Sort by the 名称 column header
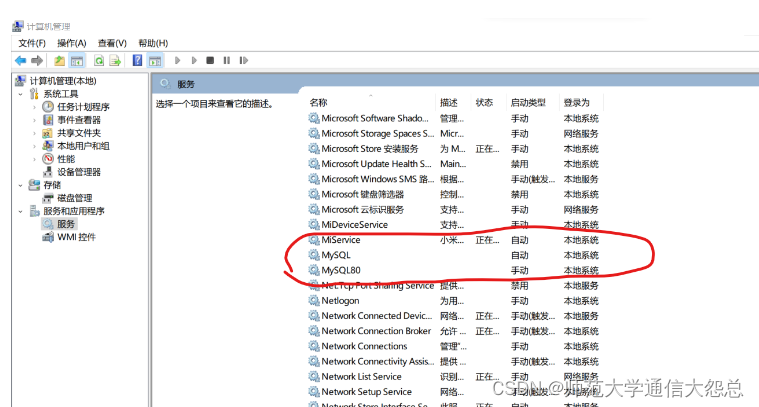This screenshot has width=759, height=407. pos(318,103)
